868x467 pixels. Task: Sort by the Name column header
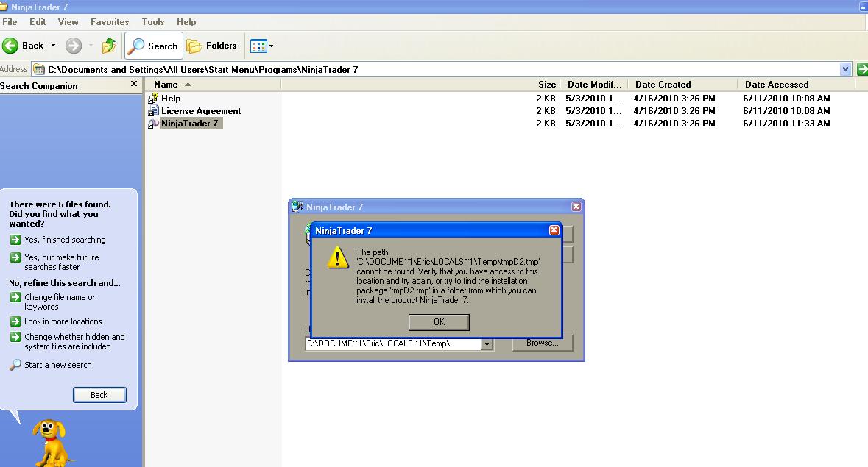click(213, 85)
